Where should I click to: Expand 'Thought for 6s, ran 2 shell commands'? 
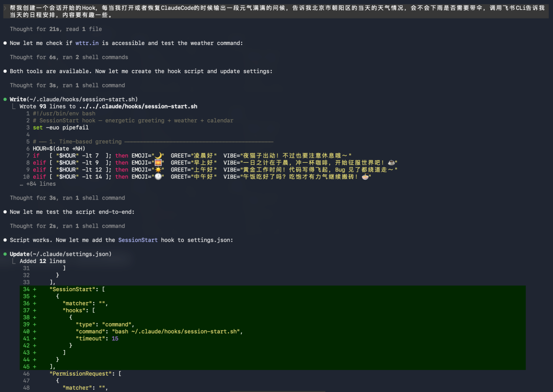click(x=69, y=57)
